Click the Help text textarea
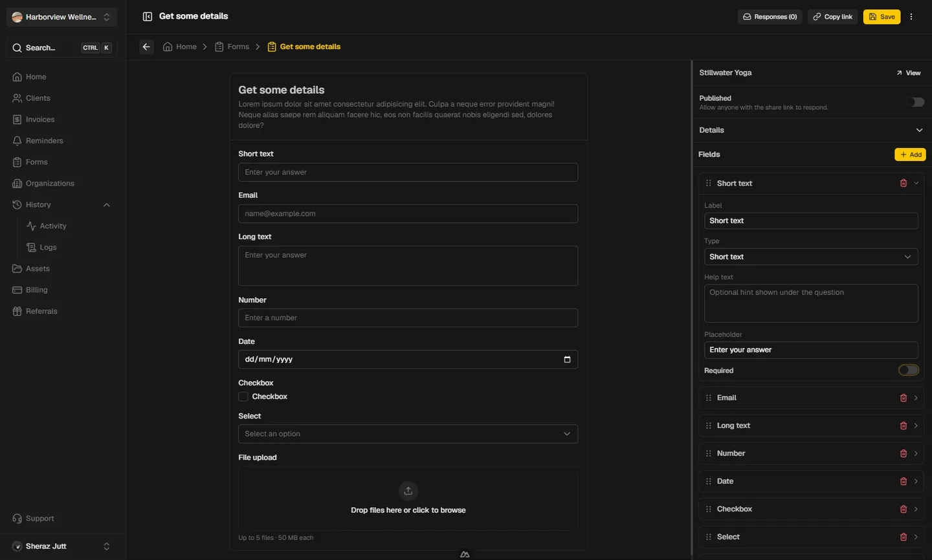Viewport: 932px width, 560px height. [x=811, y=303]
